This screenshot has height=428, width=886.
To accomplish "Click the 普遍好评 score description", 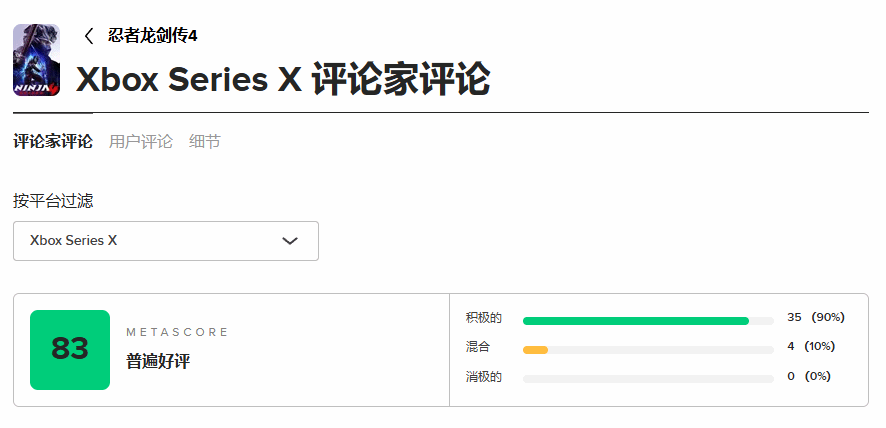I will [158, 361].
